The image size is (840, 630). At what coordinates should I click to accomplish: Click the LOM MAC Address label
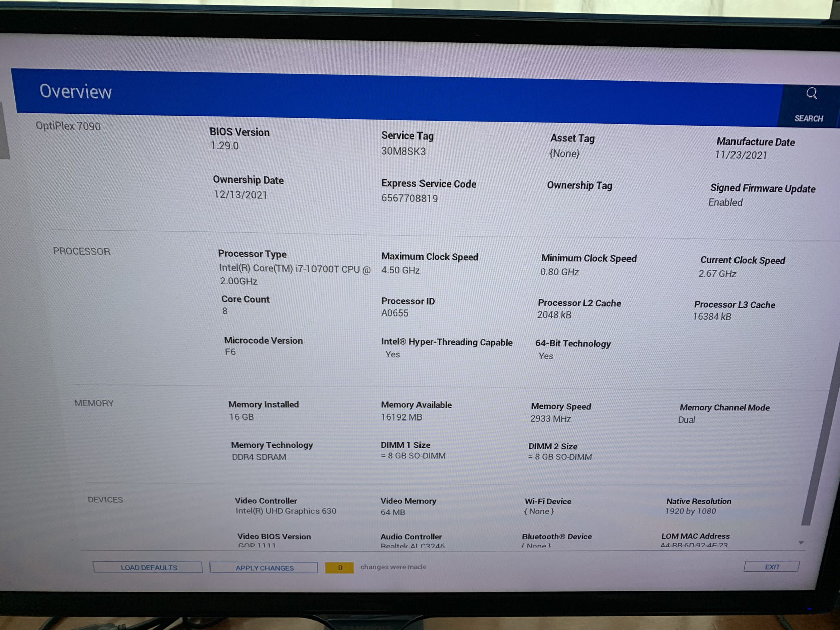tap(696, 536)
